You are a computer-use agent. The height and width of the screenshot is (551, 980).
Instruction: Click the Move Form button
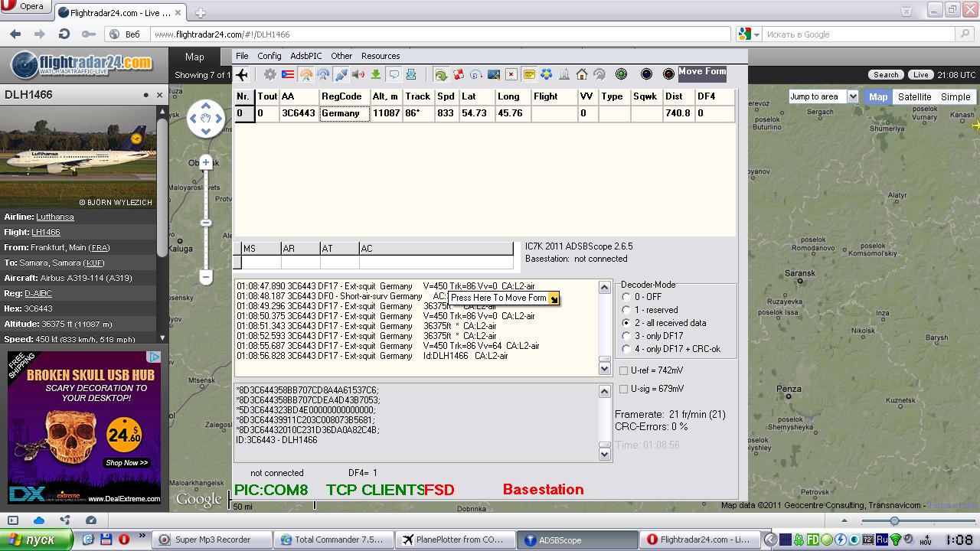coord(702,73)
